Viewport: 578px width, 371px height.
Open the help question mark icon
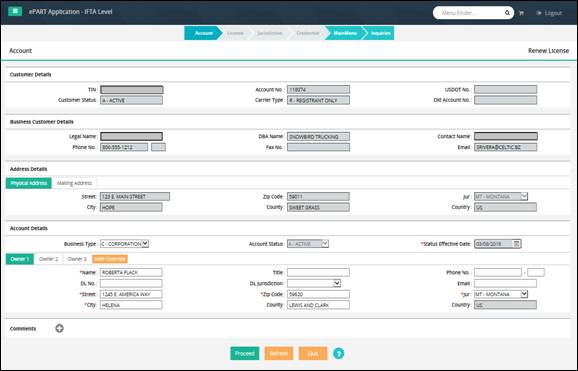(x=338, y=353)
